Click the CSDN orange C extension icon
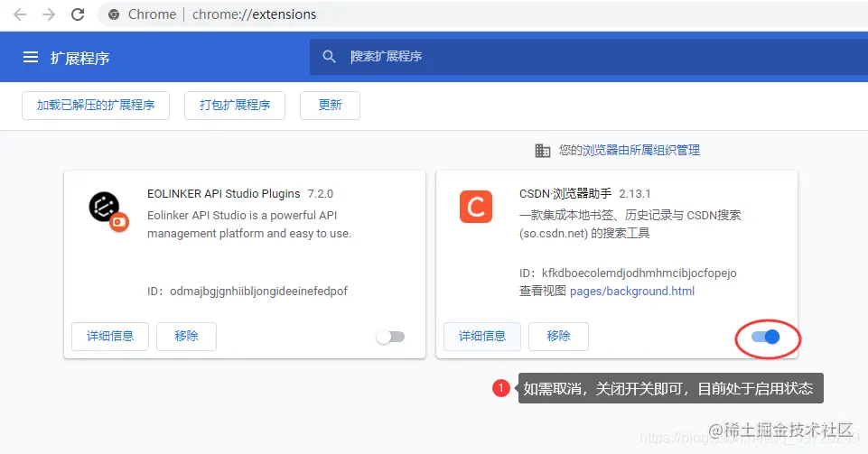This screenshot has height=454, width=868. point(475,207)
